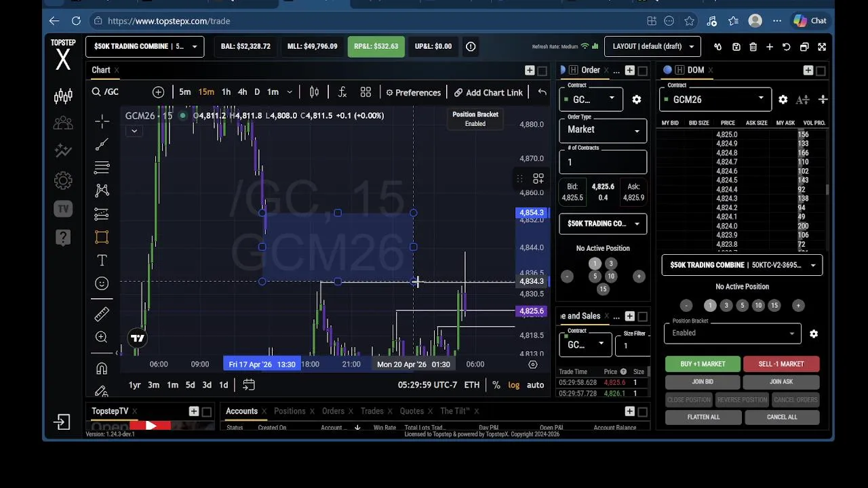868x488 pixels.
Task: Open the DOM Position Bracket Enabled dropdown
Action: [x=732, y=333]
